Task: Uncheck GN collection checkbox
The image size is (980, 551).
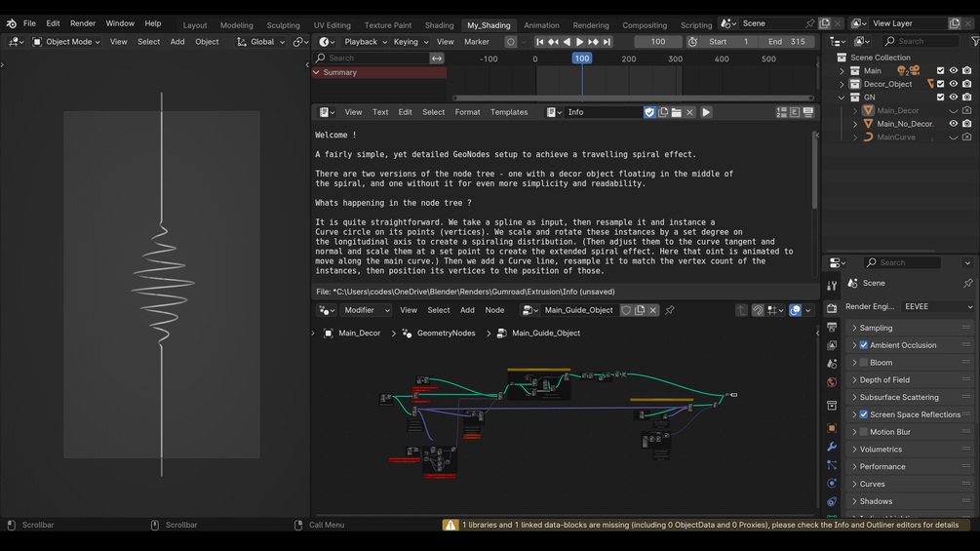Action: pos(940,98)
